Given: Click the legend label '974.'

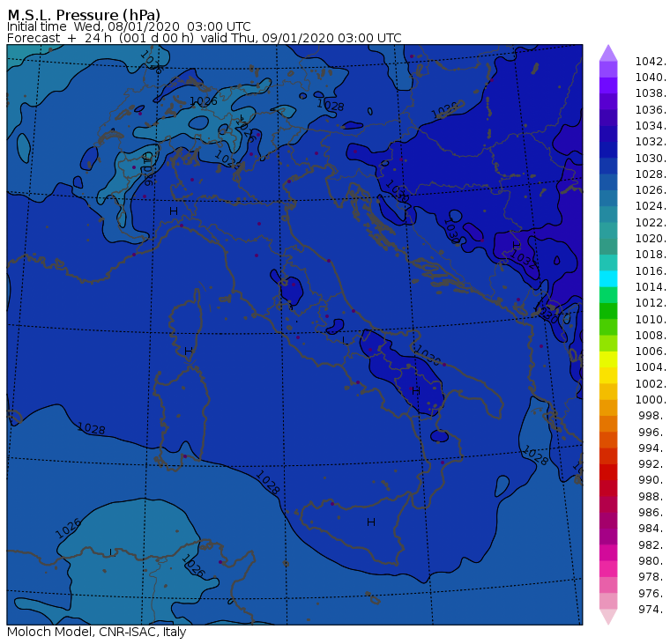Looking at the screenshot, I should (x=652, y=609).
